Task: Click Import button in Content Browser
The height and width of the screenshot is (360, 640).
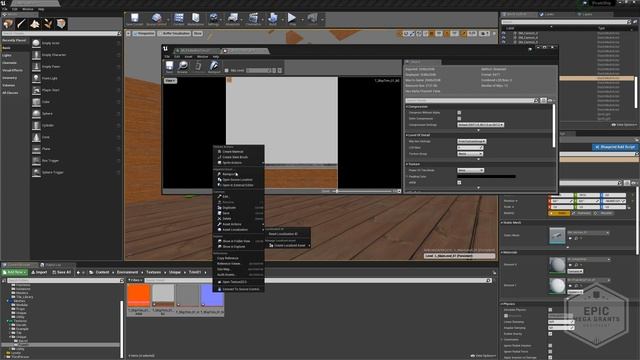Action: pyautogui.click(x=39, y=272)
